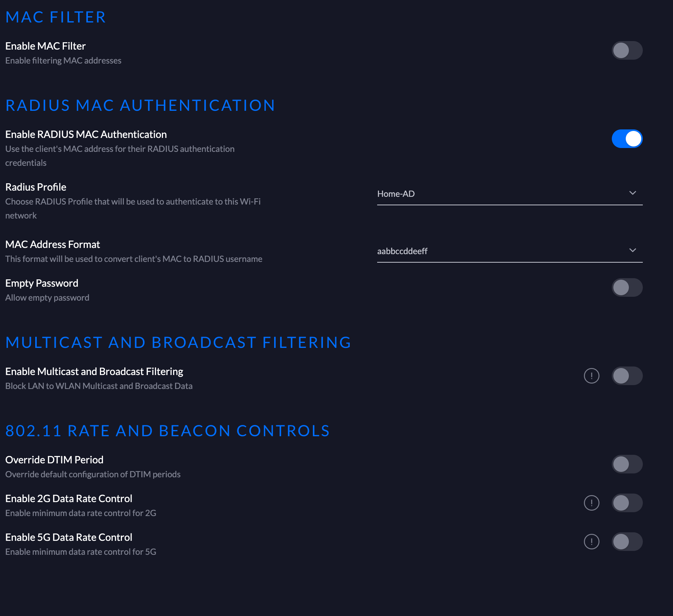Click the chevron arrow on Radius Profile
The image size is (673, 616).
632,193
